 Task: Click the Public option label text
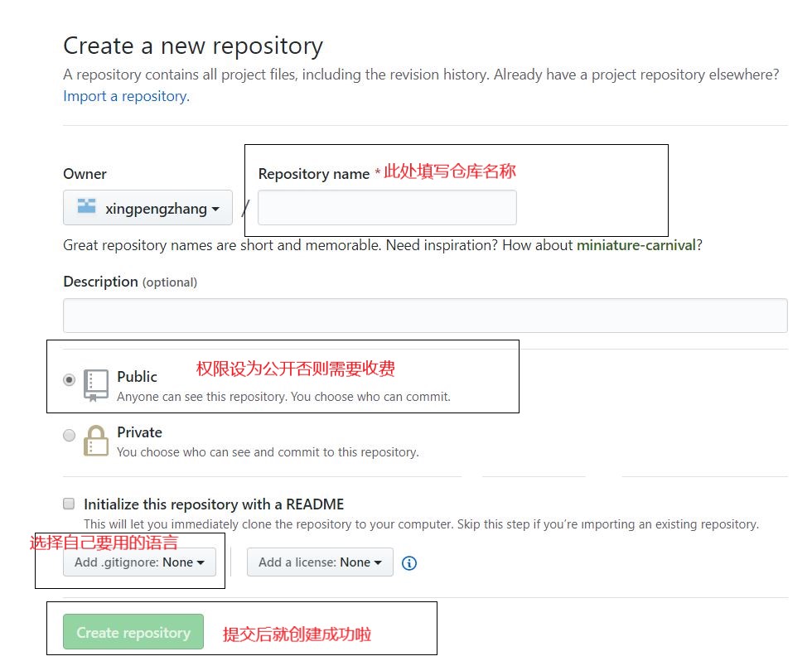click(137, 377)
